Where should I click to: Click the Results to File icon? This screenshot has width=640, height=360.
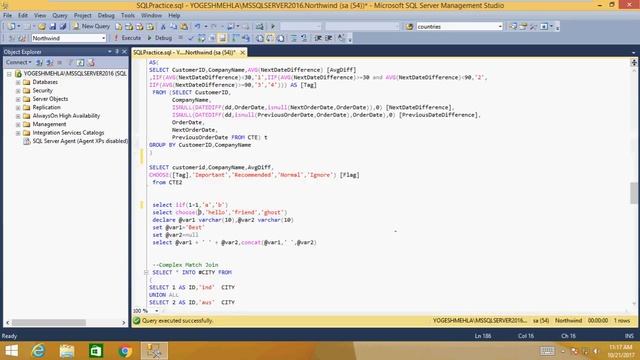pos(281,38)
